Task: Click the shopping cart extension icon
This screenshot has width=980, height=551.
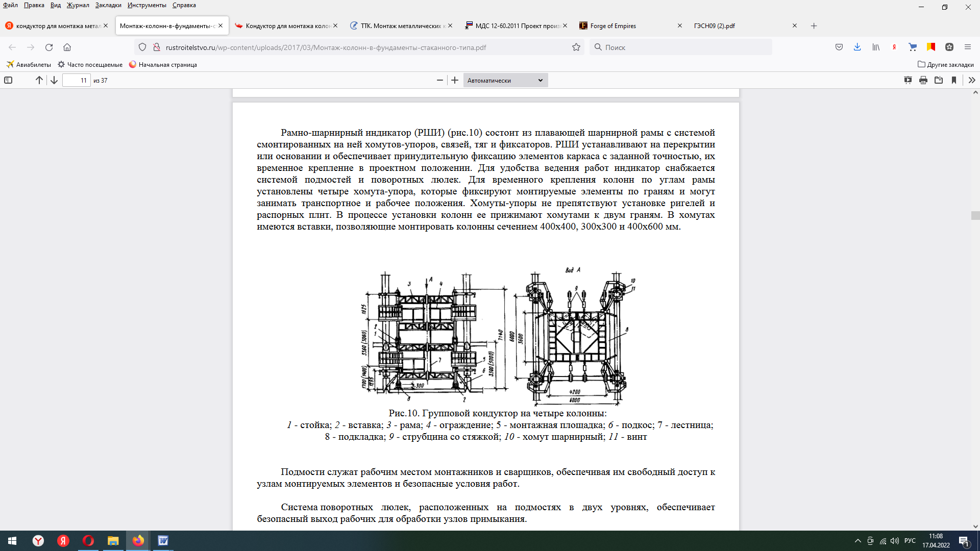Action: point(913,47)
